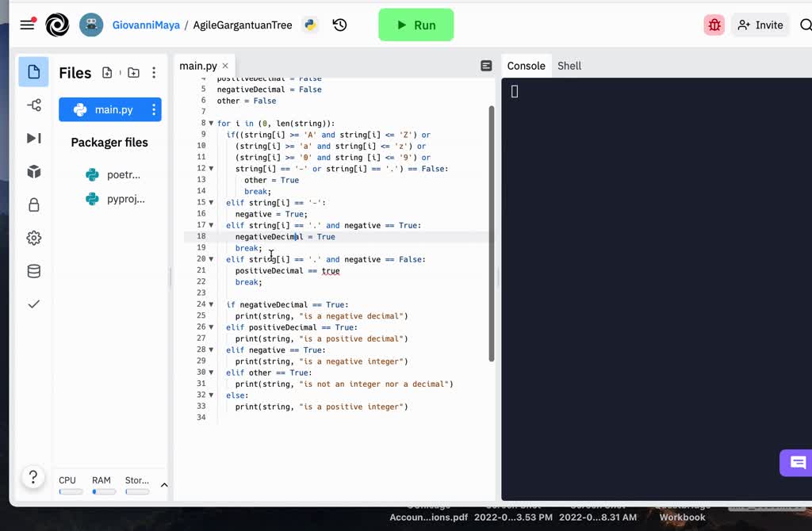812x531 pixels.
Task: Click the new folder icon
Action: (133, 73)
